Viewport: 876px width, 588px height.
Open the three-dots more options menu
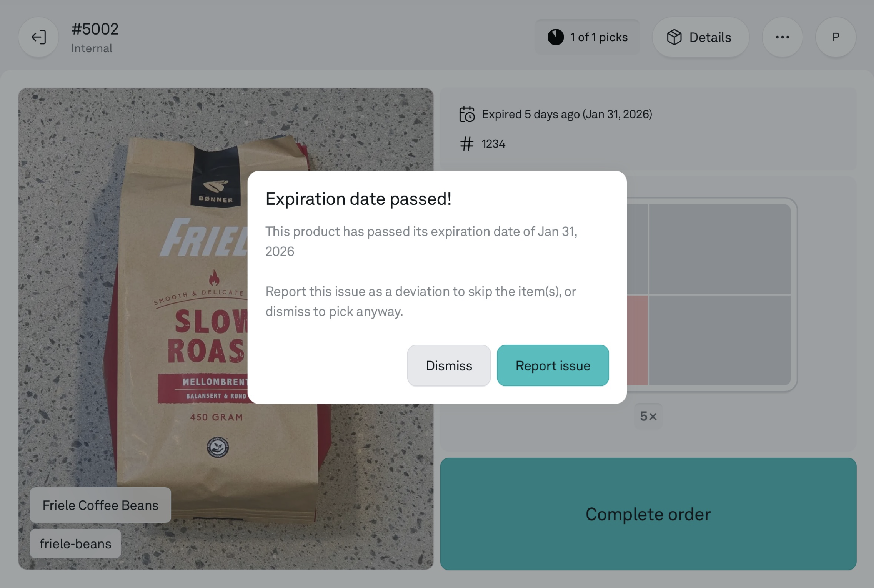click(x=783, y=37)
